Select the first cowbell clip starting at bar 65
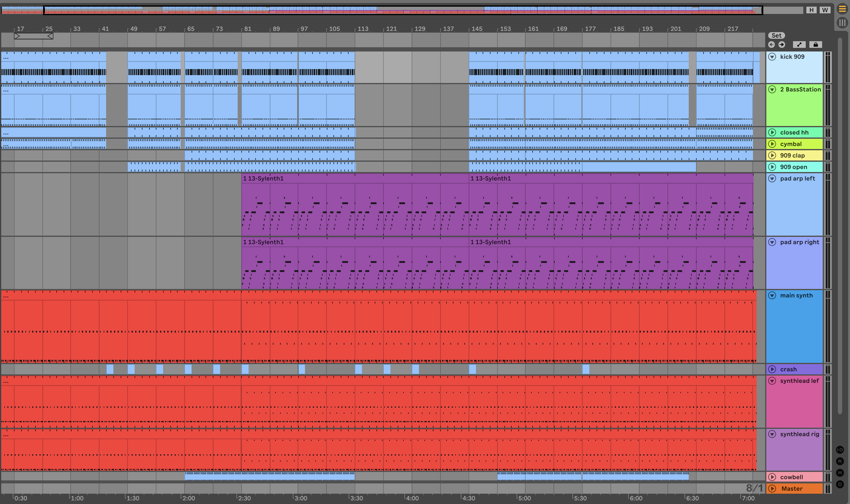The image size is (850, 504). click(x=269, y=476)
